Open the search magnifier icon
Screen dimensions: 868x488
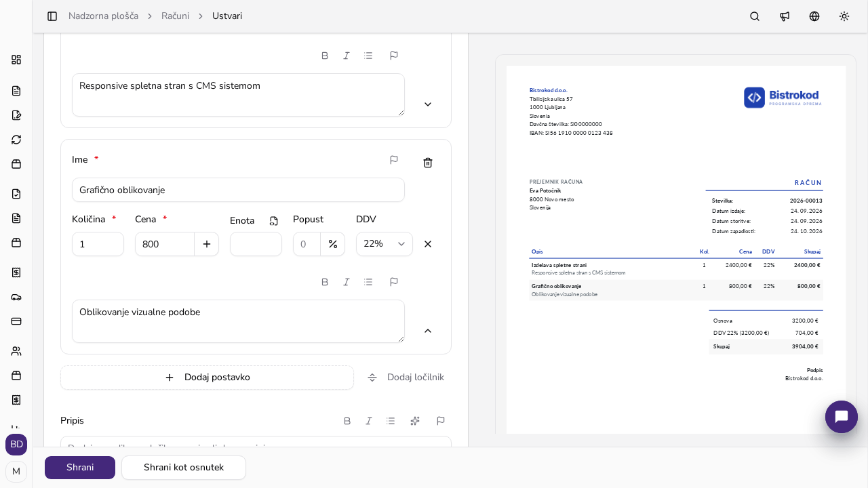pyautogui.click(x=755, y=16)
